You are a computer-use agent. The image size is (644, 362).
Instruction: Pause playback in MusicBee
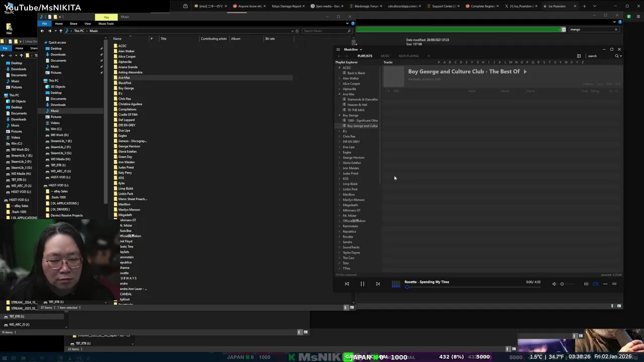(x=362, y=284)
